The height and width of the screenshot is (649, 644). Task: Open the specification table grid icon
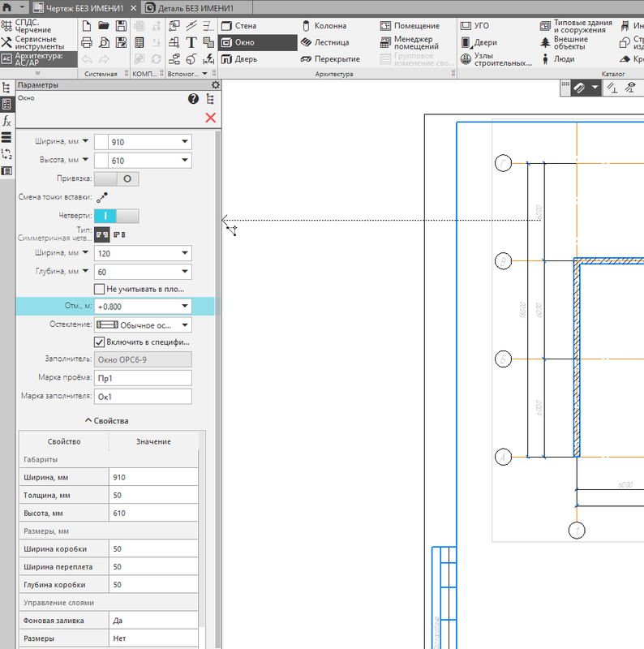pos(139,43)
